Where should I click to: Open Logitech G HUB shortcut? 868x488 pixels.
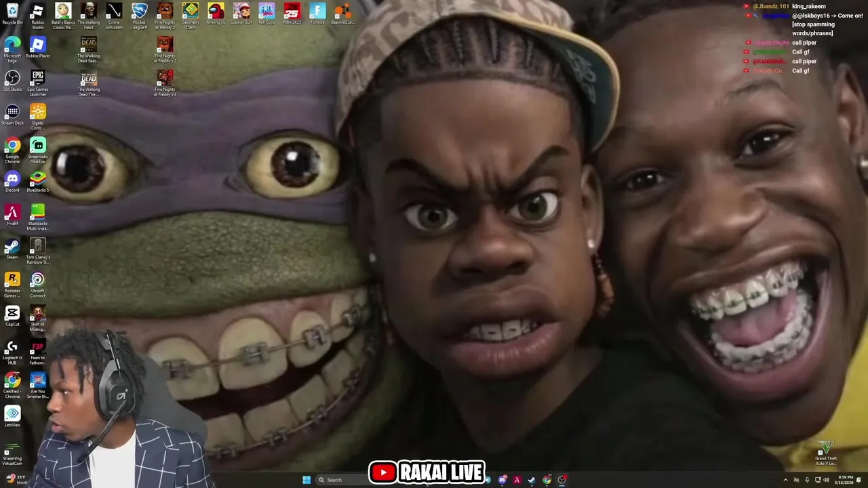(12, 352)
